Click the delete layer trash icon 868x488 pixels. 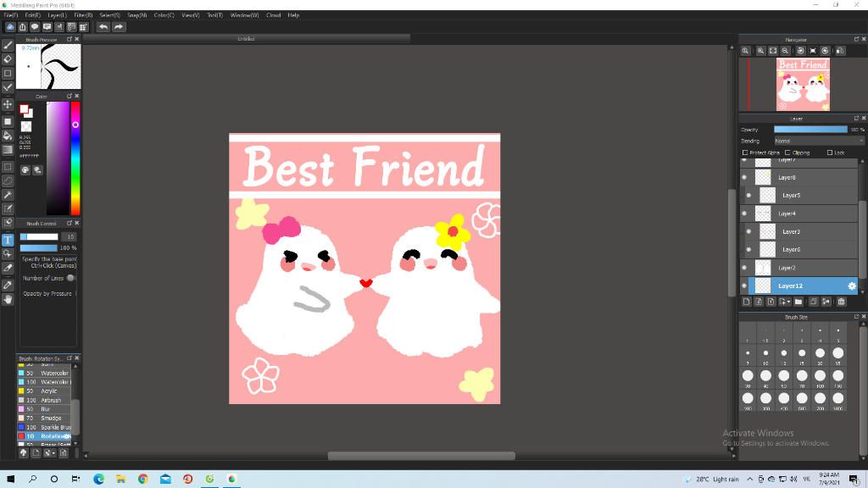842,302
